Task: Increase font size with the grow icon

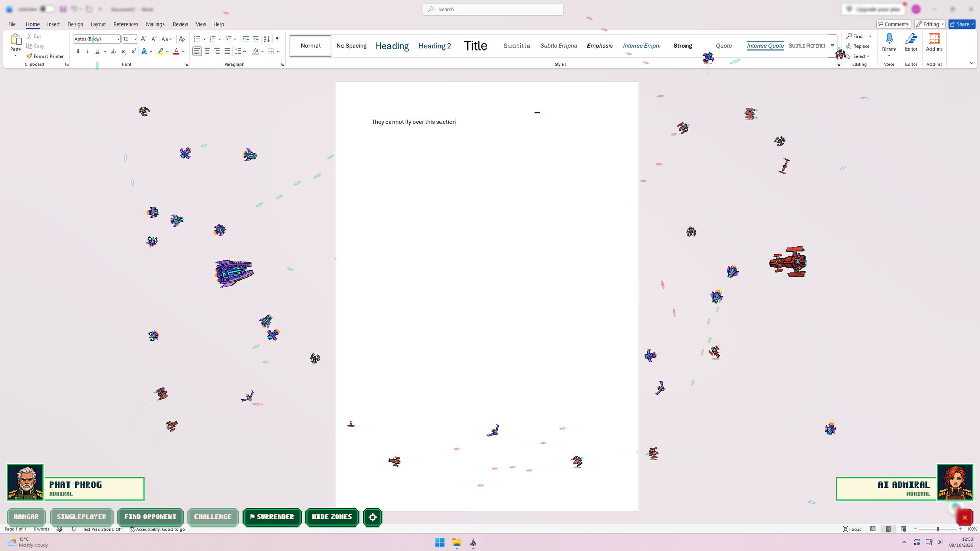Action: click(143, 39)
